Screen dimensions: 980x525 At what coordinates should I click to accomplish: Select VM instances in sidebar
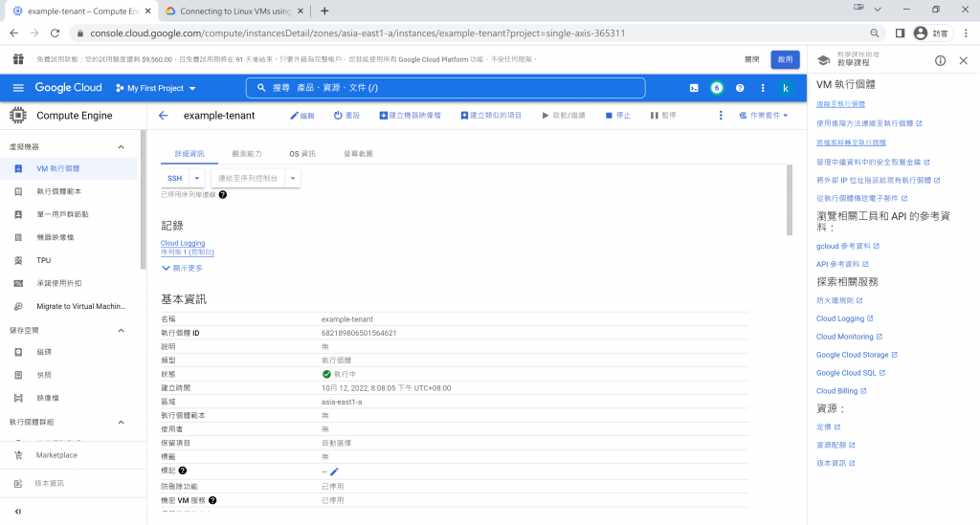tap(69, 168)
